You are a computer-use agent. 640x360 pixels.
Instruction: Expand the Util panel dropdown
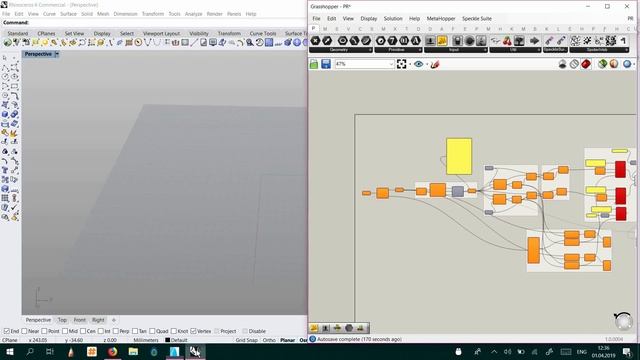tap(539, 50)
